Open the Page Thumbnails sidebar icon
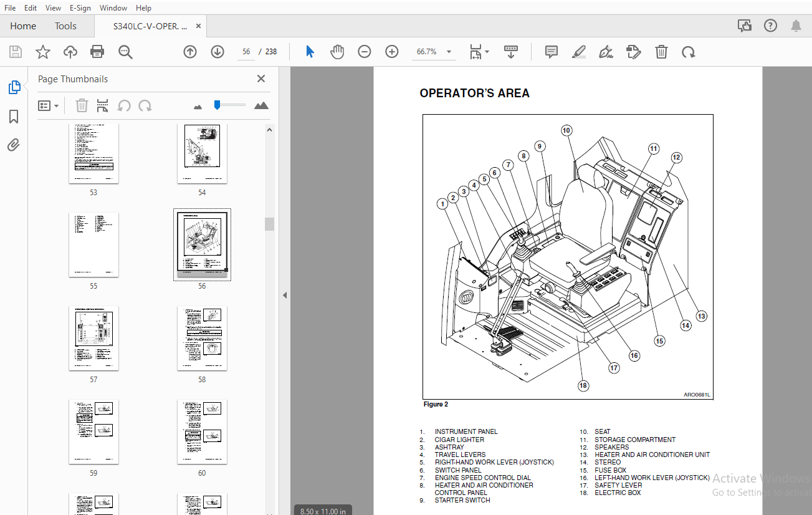This screenshot has height=515, width=812. click(x=14, y=88)
